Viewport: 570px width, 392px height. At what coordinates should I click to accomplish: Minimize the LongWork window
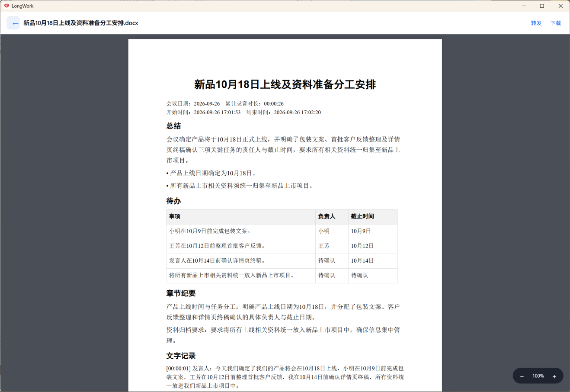pyautogui.click(x=524, y=6)
